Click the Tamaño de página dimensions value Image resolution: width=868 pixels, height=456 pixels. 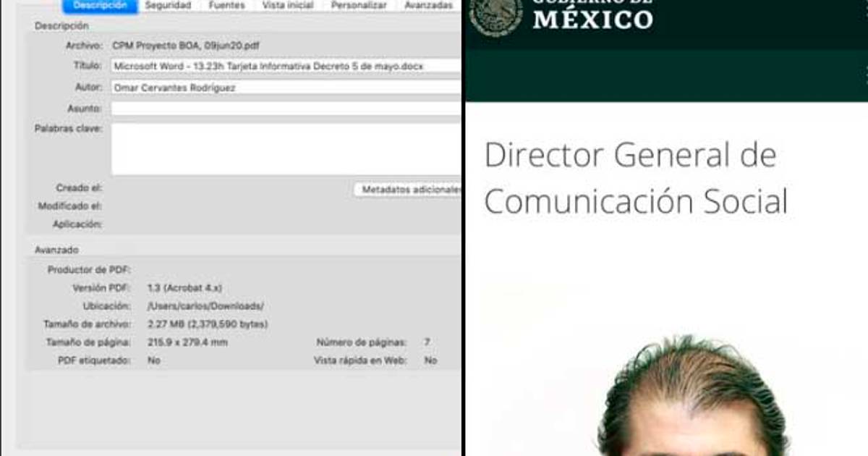[x=187, y=342]
